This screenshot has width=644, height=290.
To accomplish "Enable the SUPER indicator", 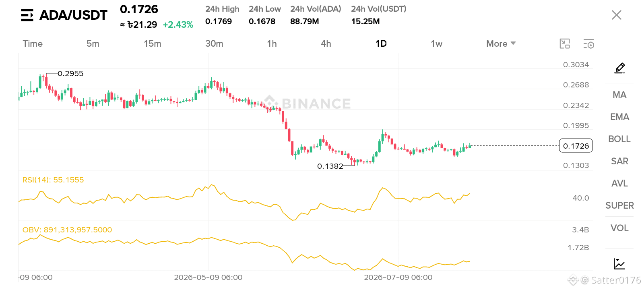I will (x=619, y=205).
